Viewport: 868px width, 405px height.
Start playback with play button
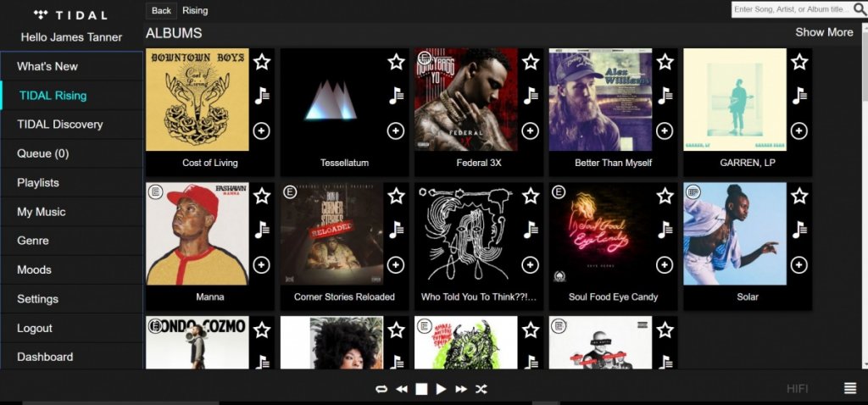pyautogui.click(x=441, y=389)
